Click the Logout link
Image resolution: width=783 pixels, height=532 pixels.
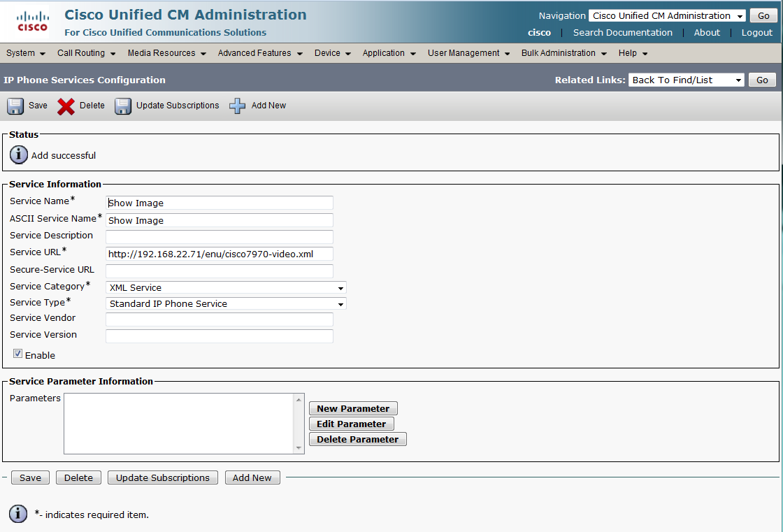[756, 33]
